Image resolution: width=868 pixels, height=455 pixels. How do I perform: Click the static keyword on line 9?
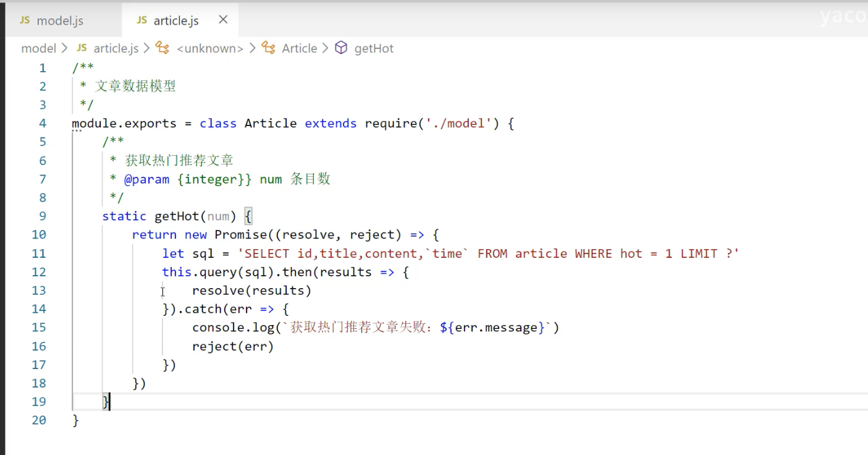pos(124,216)
